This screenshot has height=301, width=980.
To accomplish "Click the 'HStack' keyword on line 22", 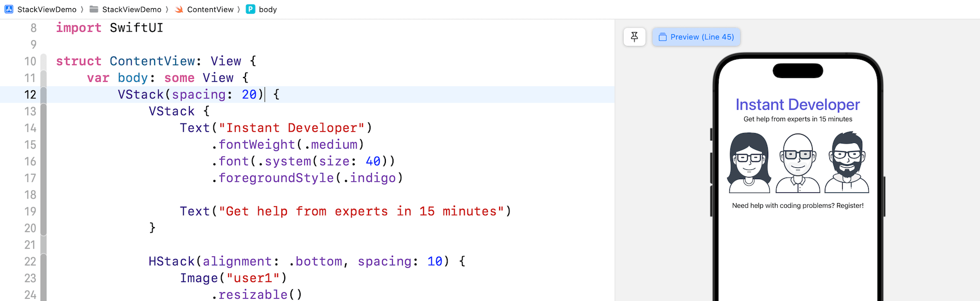I will [171, 261].
